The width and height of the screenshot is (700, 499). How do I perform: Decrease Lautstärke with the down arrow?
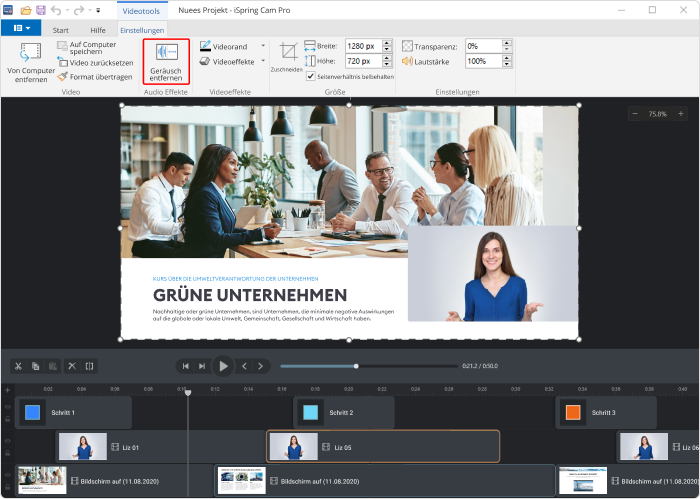pyautogui.click(x=506, y=64)
